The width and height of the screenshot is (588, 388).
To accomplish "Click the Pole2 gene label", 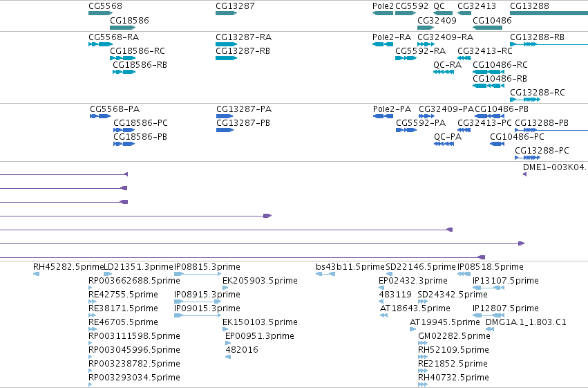I will (x=383, y=6).
